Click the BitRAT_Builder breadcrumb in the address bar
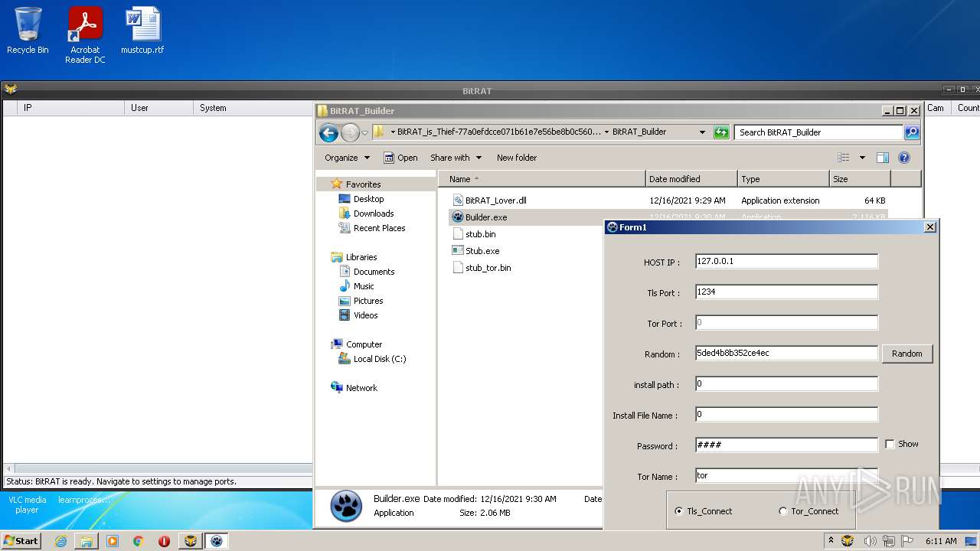This screenshot has width=980, height=551. pos(639,132)
